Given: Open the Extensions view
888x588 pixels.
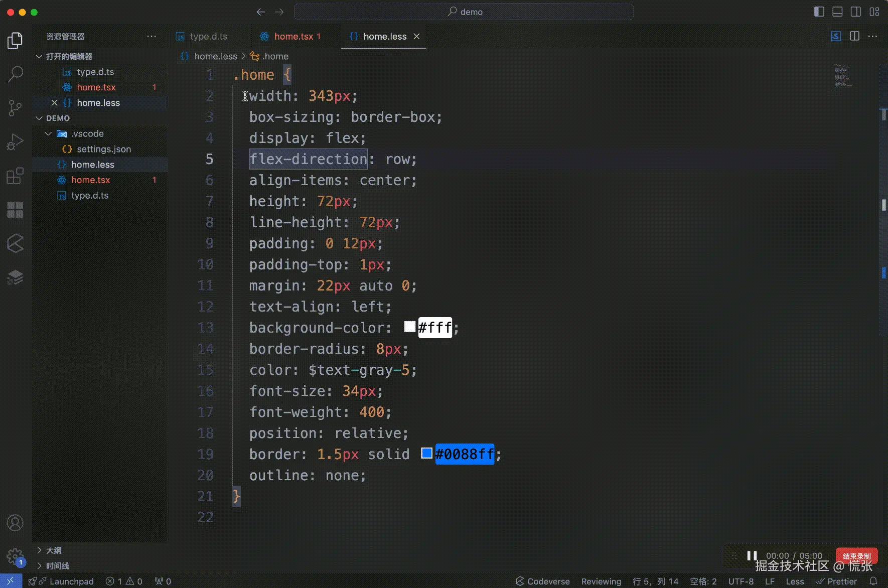Looking at the screenshot, I should coord(15,176).
